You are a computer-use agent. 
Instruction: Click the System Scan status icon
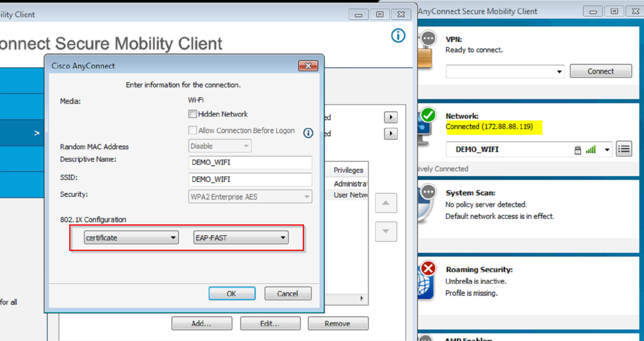click(426, 202)
